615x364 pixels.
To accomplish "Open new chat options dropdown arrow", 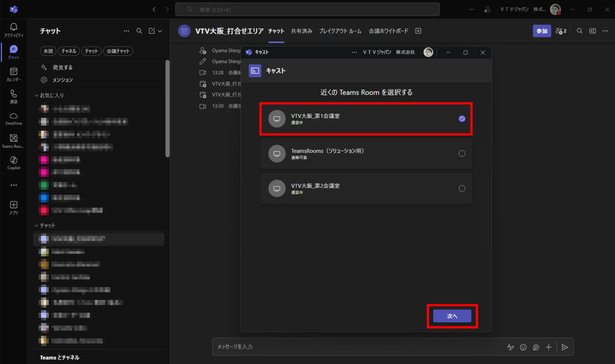I will click(x=160, y=31).
